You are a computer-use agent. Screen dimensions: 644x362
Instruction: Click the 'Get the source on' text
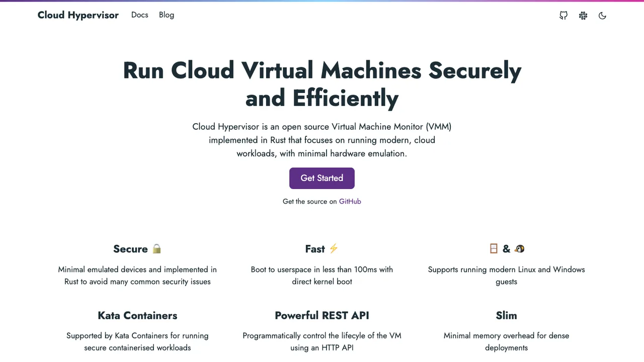tap(310, 202)
